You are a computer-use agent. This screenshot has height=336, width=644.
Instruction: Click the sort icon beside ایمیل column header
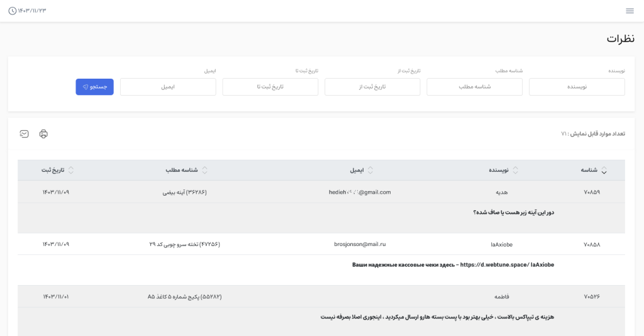tap(370, 171)
